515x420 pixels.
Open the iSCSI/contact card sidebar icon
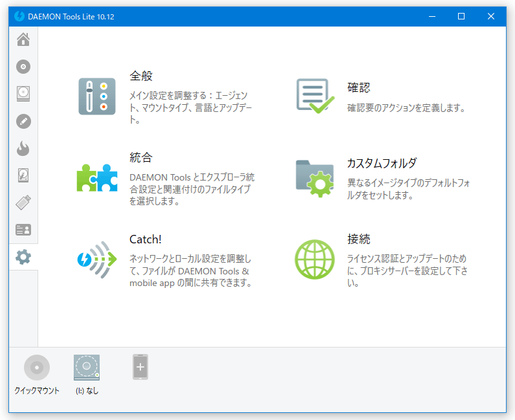pyautogui.click(x=23, y=230)
